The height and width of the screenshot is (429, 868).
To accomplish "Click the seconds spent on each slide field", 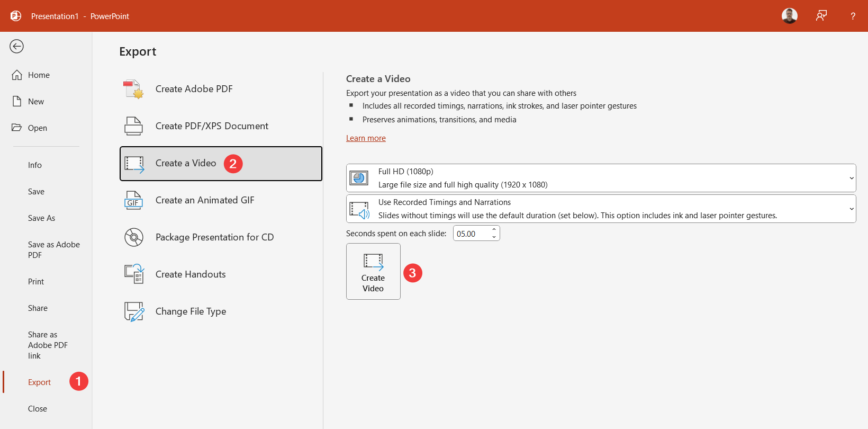I will point(471,234).
